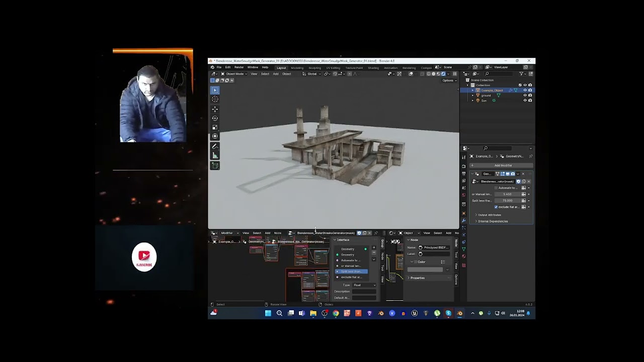Expand Example_Object tree row in outliner
The image size is (644, 362).
[473, 90]
